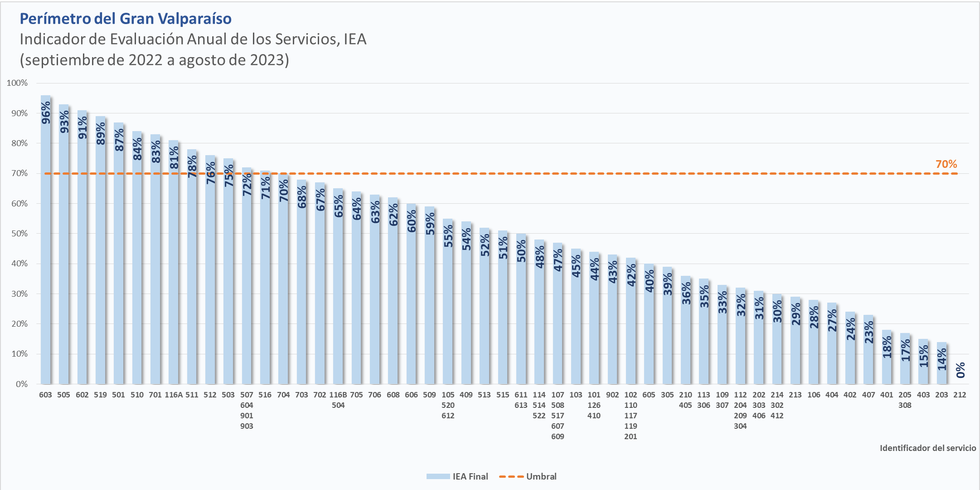Click the '87%' data label of service 501
Image resolution: width=980 pixels, height=490 pixels.
119,140
